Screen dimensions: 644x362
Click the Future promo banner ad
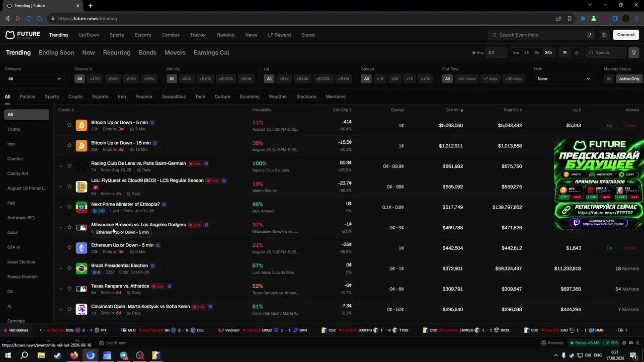click(599, 184)
